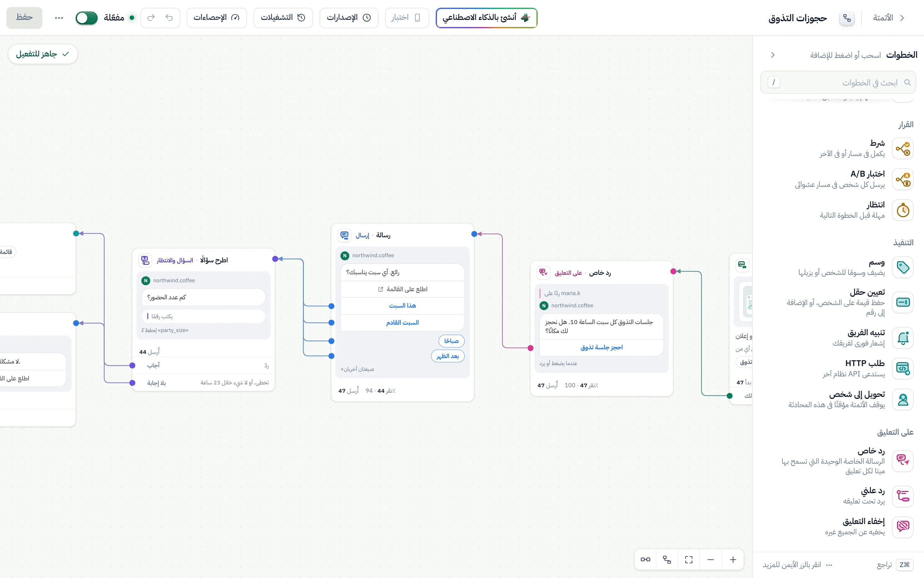924x578 pixels.
Task: Click the رد علني step icon
Action: click(903, 496)
